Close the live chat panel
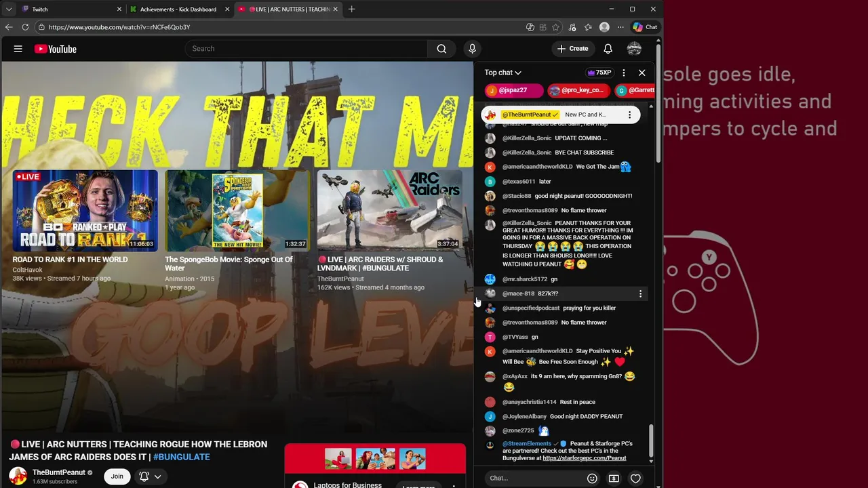868x488 pixels. tap(642, 73)
